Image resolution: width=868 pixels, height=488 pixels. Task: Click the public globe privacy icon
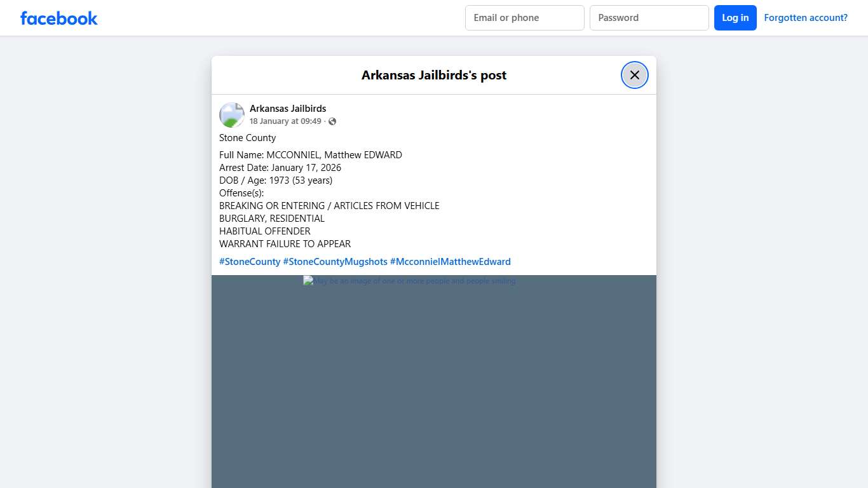point(332,121)
